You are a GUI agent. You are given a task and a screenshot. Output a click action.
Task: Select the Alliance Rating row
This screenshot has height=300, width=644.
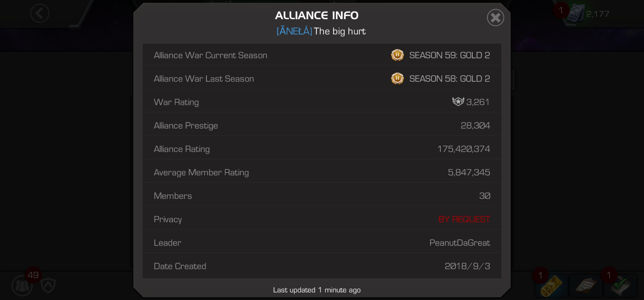pos(322,149)
